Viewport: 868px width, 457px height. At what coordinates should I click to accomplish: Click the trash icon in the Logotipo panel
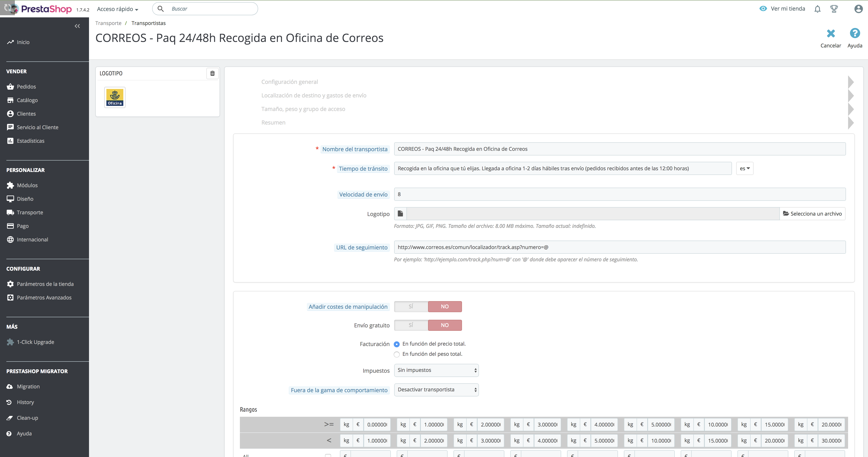[212, 73]
